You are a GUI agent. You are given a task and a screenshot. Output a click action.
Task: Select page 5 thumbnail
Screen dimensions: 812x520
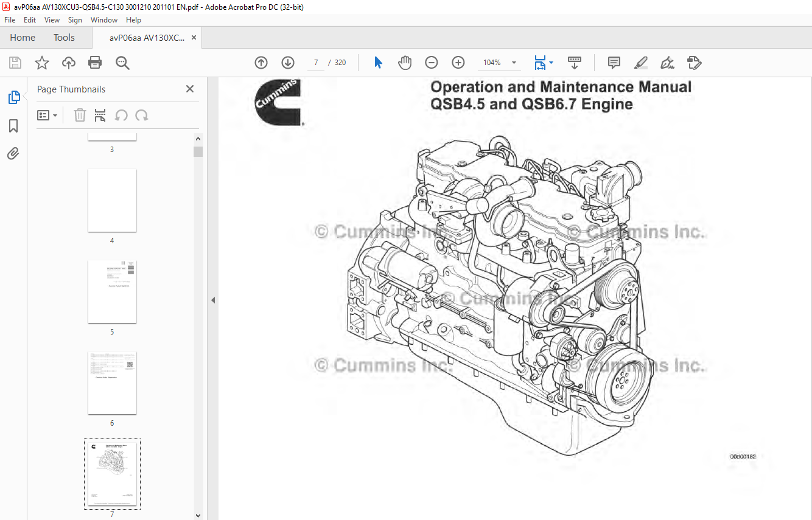pyautogui.click(x=112, y=292)
